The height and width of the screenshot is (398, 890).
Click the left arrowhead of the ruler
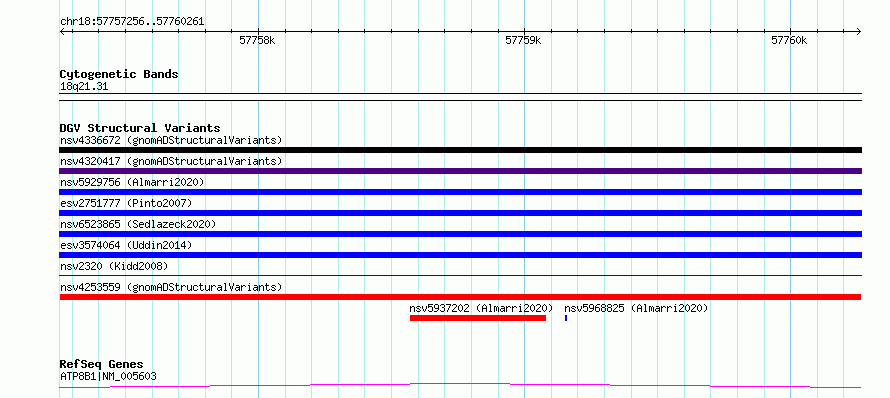62,31
